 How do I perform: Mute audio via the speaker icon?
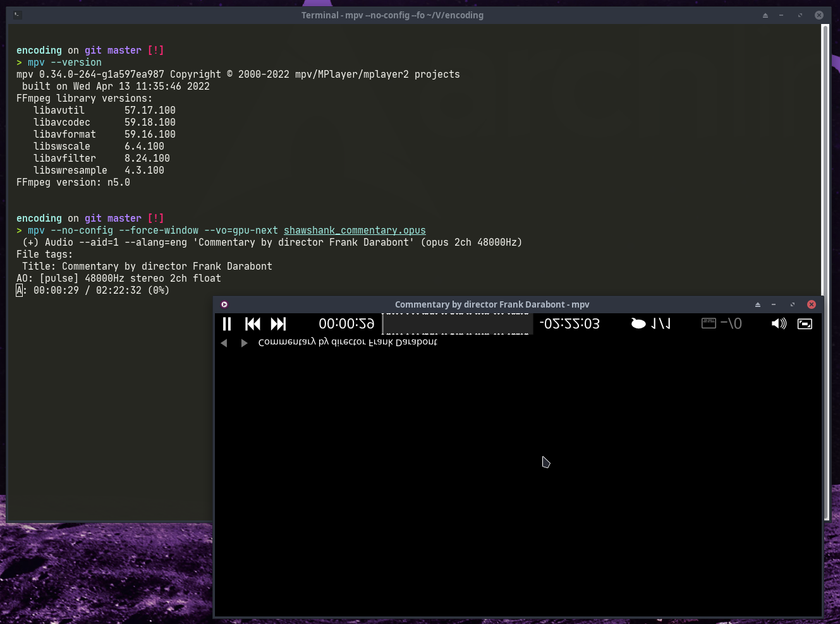pyautogui.click(x=779, y=323)
